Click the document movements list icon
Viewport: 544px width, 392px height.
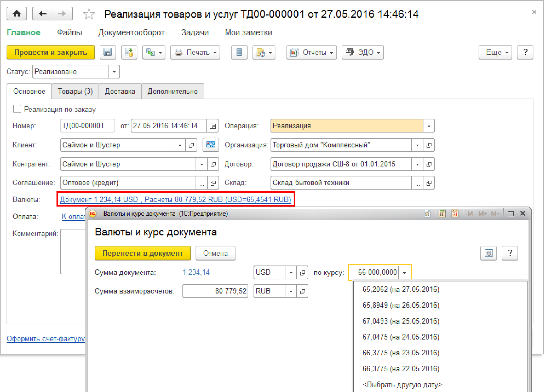coord(239,52)
